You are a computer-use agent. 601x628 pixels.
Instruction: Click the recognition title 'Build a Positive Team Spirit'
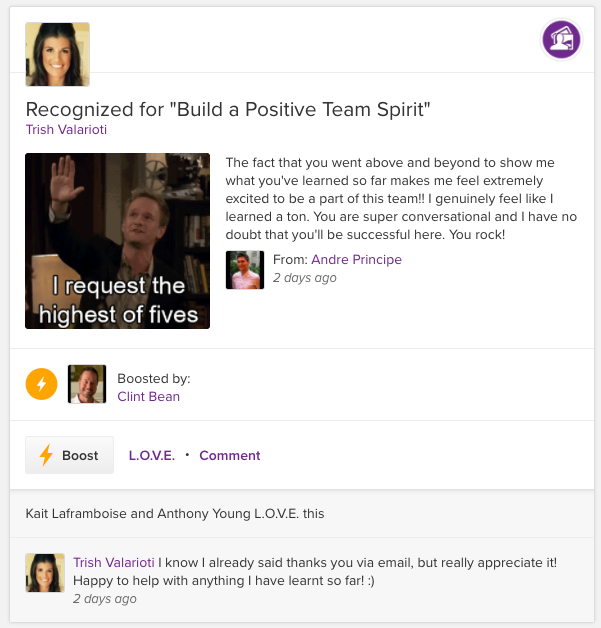(x=227, y=109)
